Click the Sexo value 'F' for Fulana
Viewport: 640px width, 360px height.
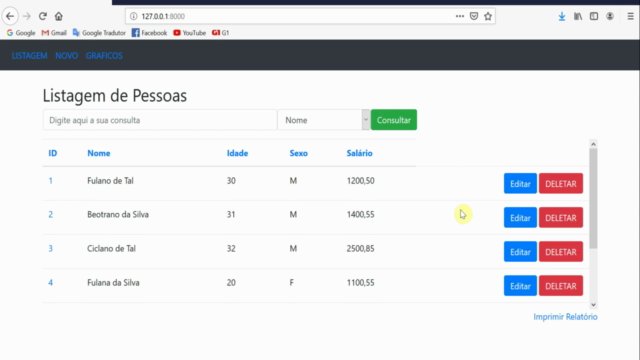coord(292,282)
